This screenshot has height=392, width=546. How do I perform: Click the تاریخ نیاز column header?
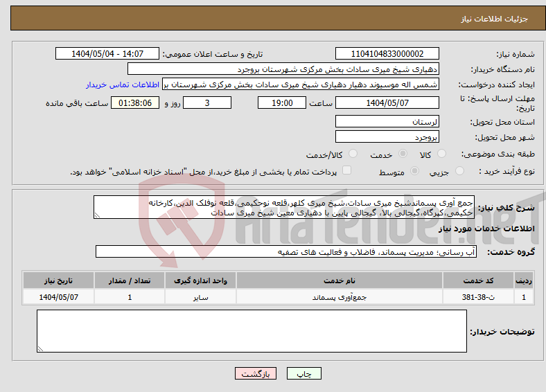(x=58, y=280)
